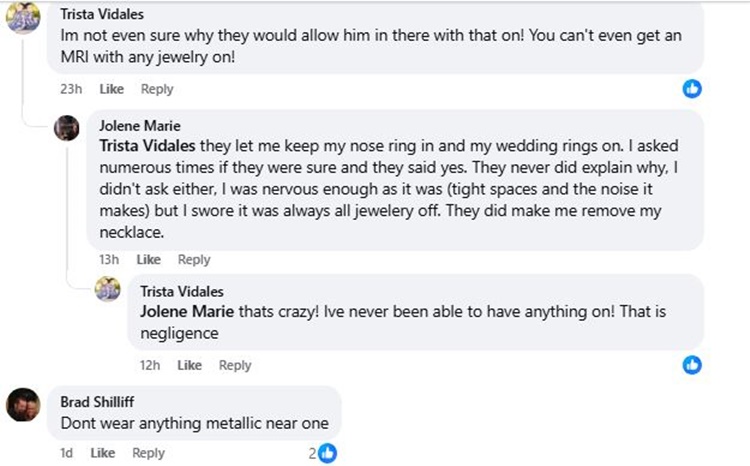The image size is (750, 466).
Task: Open the Brad Shilliff name link
Action: (x=102, y=403)
